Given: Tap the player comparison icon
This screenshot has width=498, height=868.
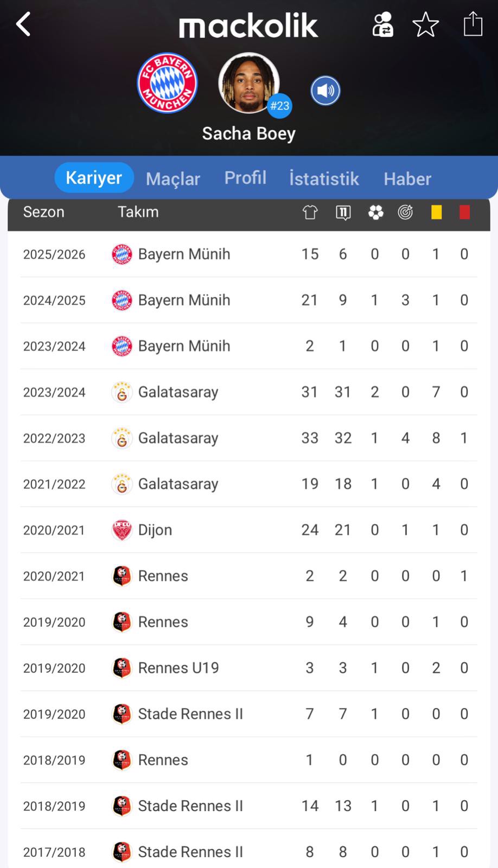Looking at the screenshot, I should pyautogui.click(x=382, y=24).
